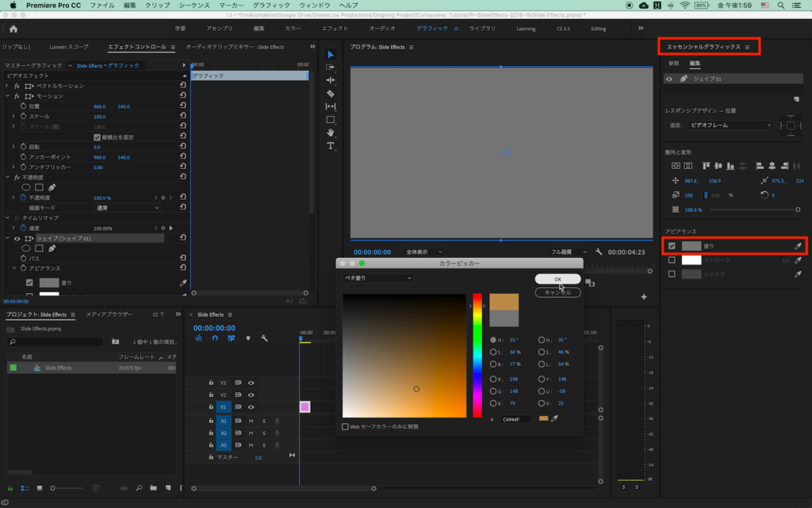
Task: Choose the Hand tool
Action: coord(331,133)
